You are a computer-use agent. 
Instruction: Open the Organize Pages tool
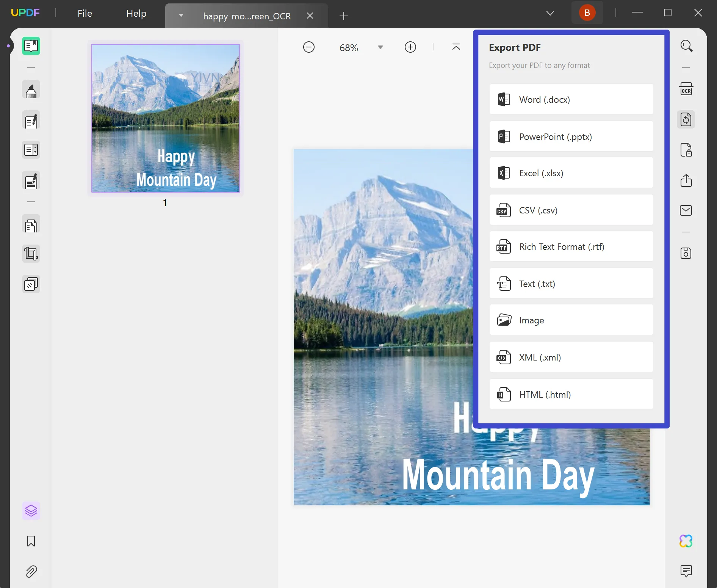(x=31, y=226)
